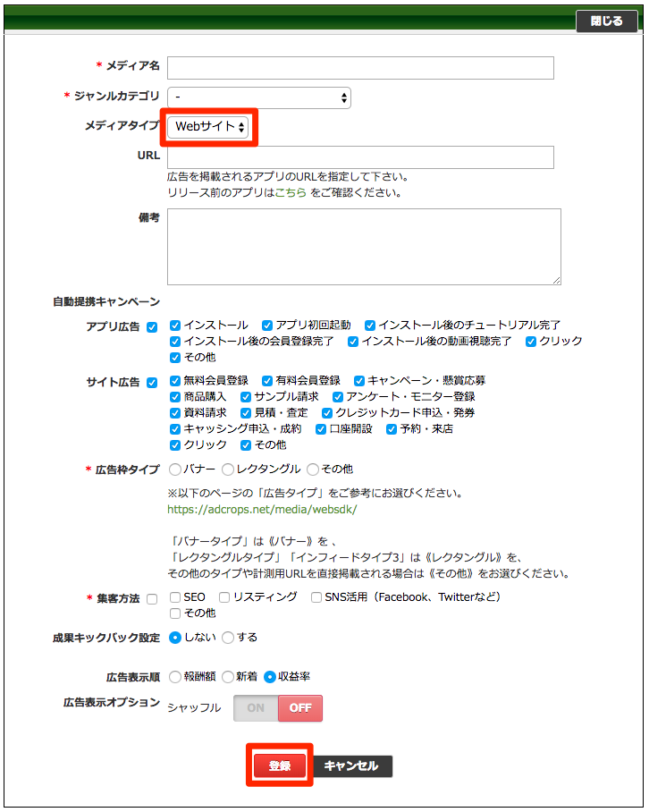The width and height of the screenshot is (649, 812).
Task: Click the 閉じる button at top
Action: pos(607,21)
